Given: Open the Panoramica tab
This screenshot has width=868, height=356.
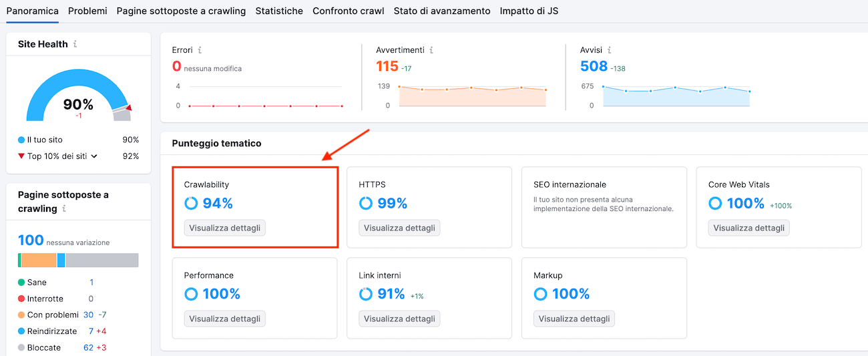Looking at the screenshot, I should pos(32,11).
